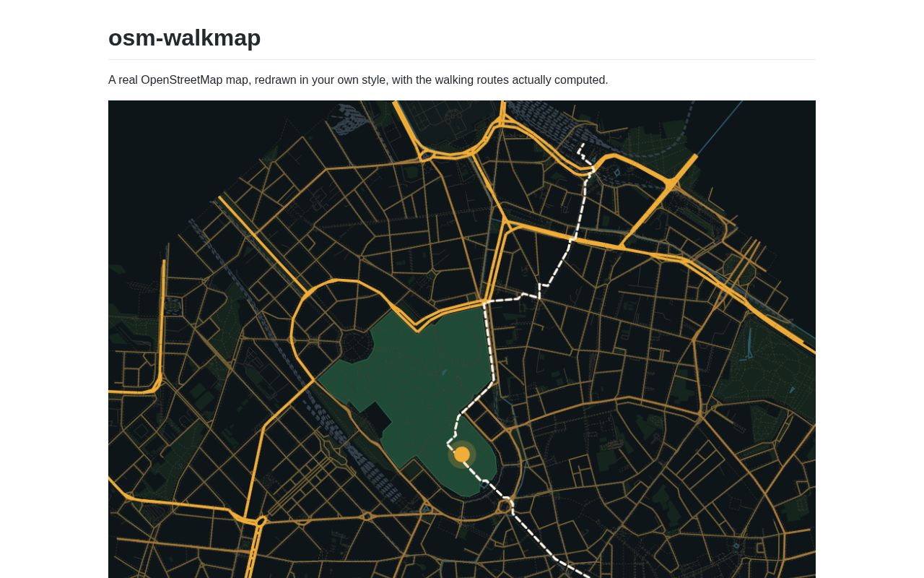Select the orange location marker dot
Screen dimensions: 924x578
click(462, 454)
